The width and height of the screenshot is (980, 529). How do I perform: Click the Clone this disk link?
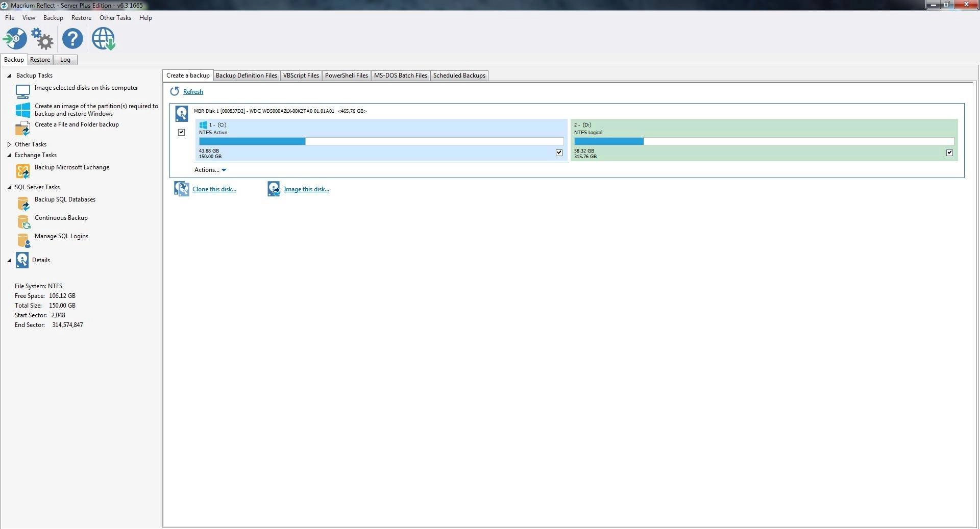214,189
